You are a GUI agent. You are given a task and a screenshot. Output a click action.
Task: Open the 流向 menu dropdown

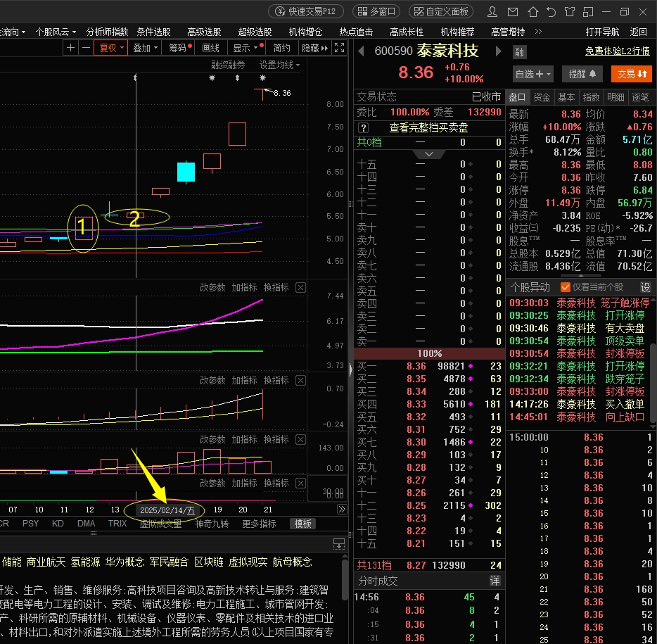[x=13, y=32]
